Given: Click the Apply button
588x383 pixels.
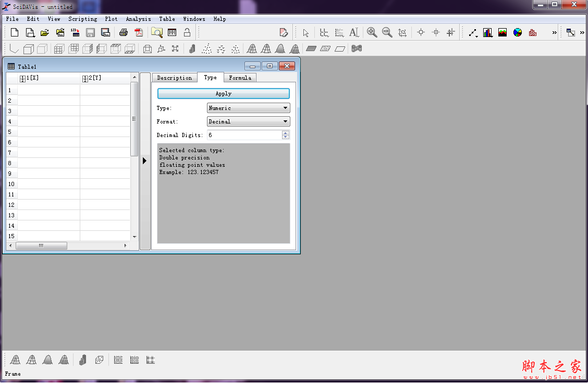Looking at the screenshot, I should (x=223, y=93).
